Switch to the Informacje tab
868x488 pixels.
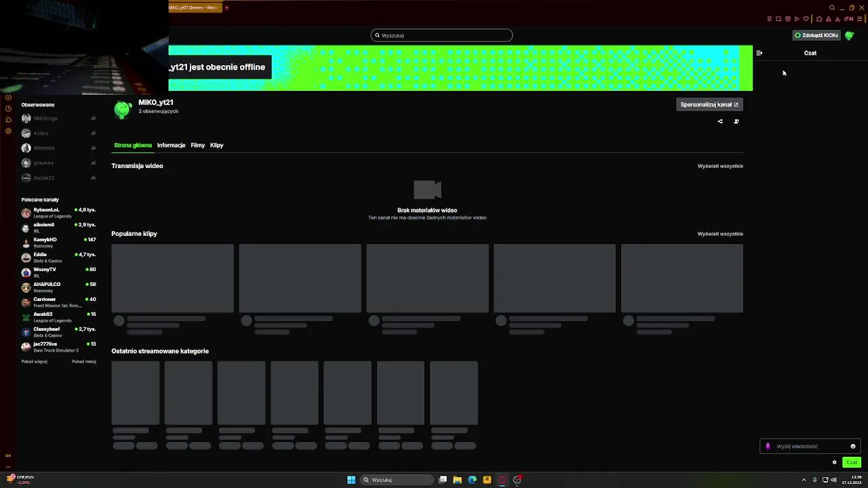171,145
